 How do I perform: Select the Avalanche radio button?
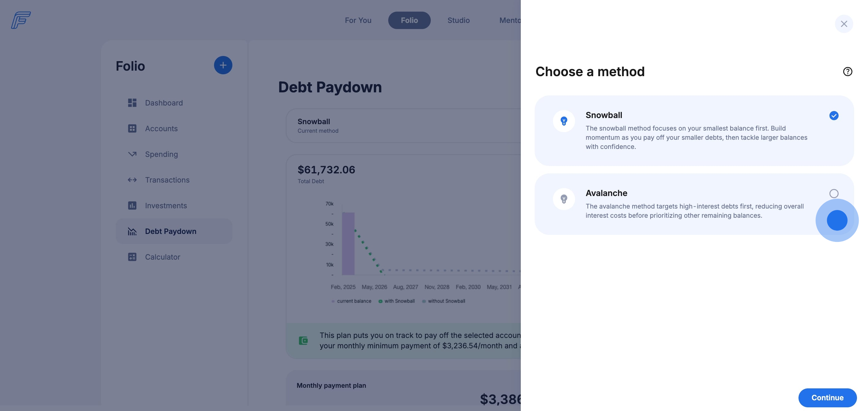click(833, 194)
